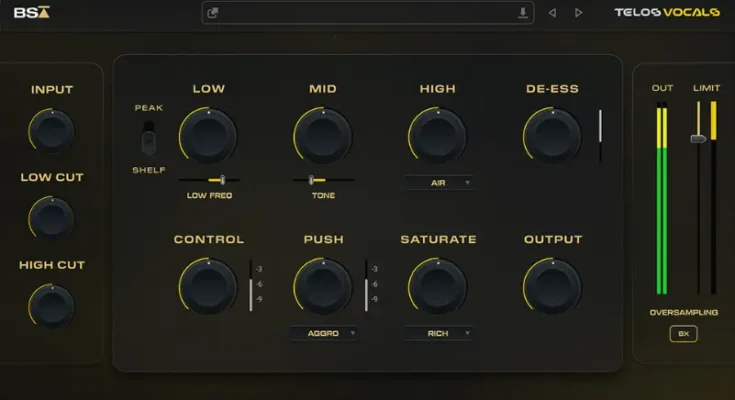Click the HIGH CUT knob
The width and height of the screenshot is (735, 400).
click(x=52, y=305)
